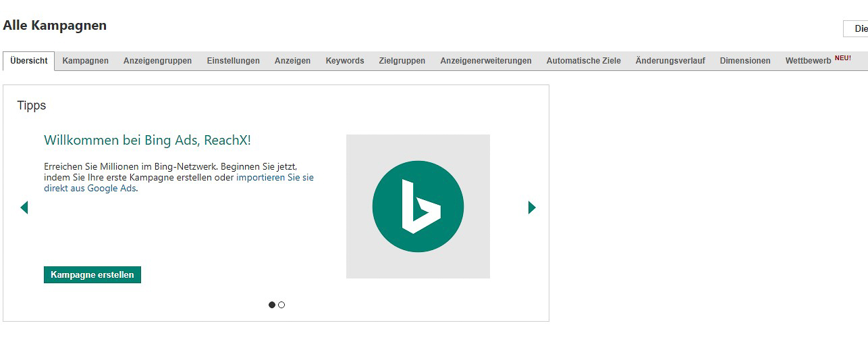The width and height of the screenshot is (868, 340).
Task: Open the Anzeigenerweiterungen tab
Action: [x=486, y=61]
